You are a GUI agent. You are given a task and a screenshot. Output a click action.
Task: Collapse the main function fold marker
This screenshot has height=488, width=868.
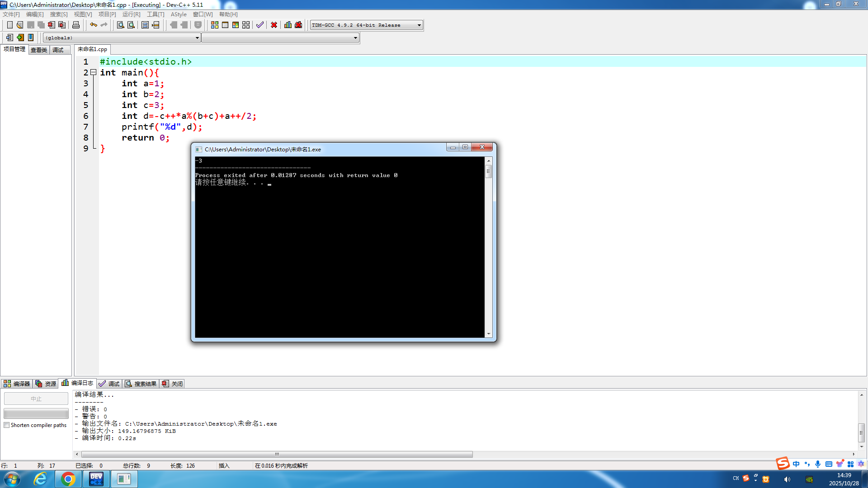(93, 72)
